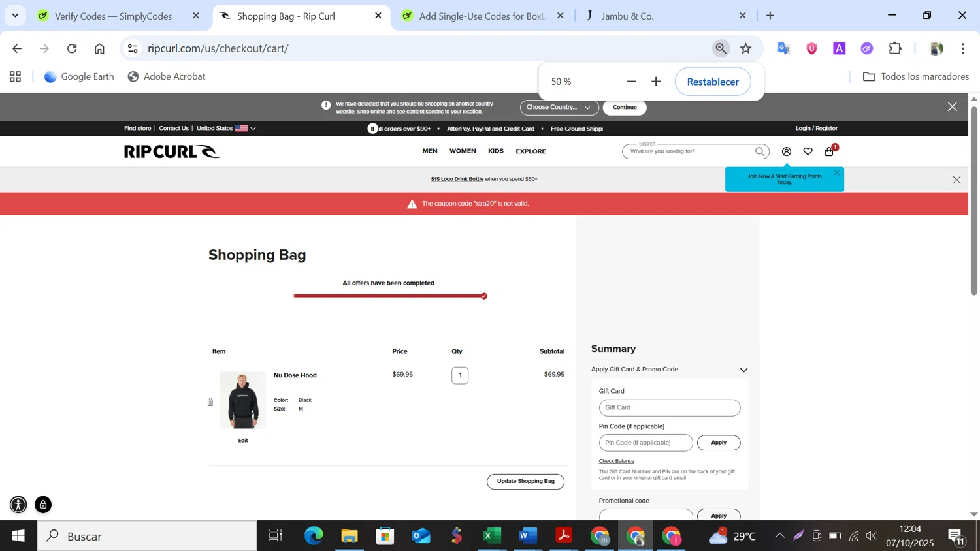Expand the Choose Country dropdown
The image size is (980, 551).
[x=559, y=108]
